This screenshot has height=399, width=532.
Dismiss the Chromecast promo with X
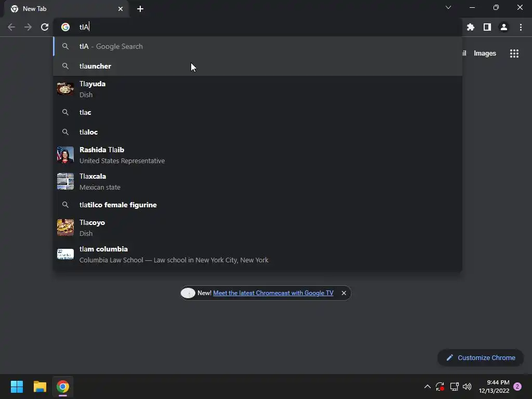(x=344, y=293)
